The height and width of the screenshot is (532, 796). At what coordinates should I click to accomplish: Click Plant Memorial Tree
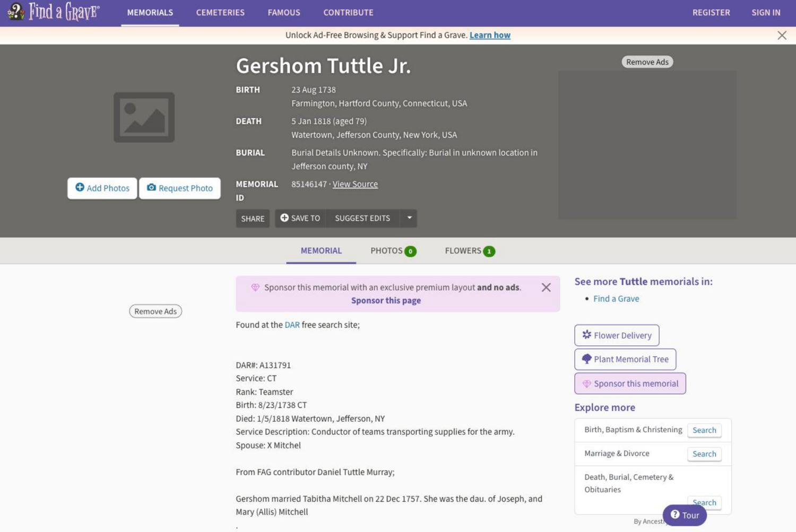[x=625, y=359]
